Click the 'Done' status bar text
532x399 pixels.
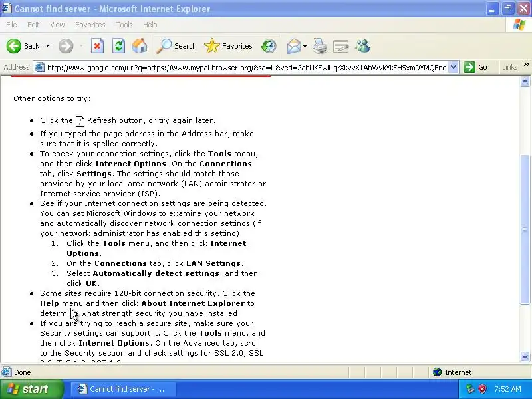click(23, 372)
